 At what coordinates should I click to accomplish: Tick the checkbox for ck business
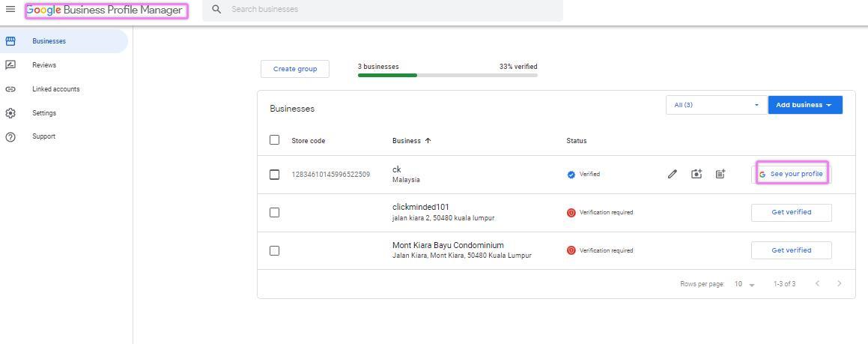click(274, 175)
